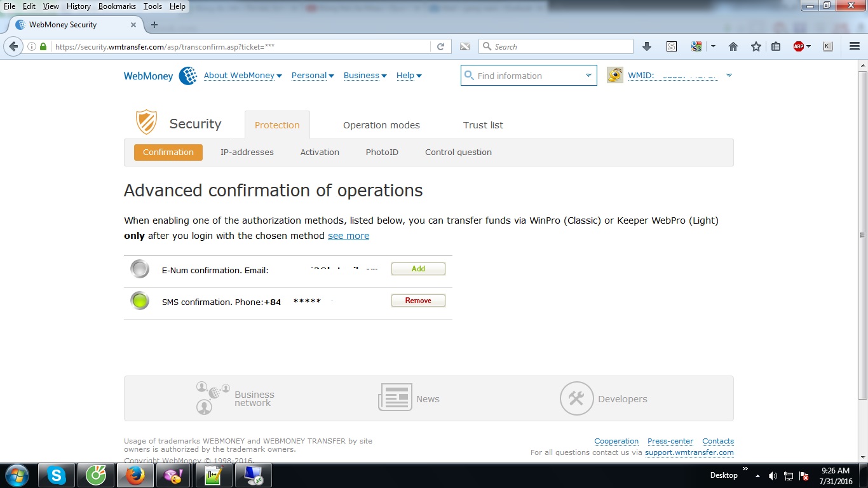Click the S extension icon in the toolbar
The width and height of the screenshot is (868, 488).
click(671, 46)
